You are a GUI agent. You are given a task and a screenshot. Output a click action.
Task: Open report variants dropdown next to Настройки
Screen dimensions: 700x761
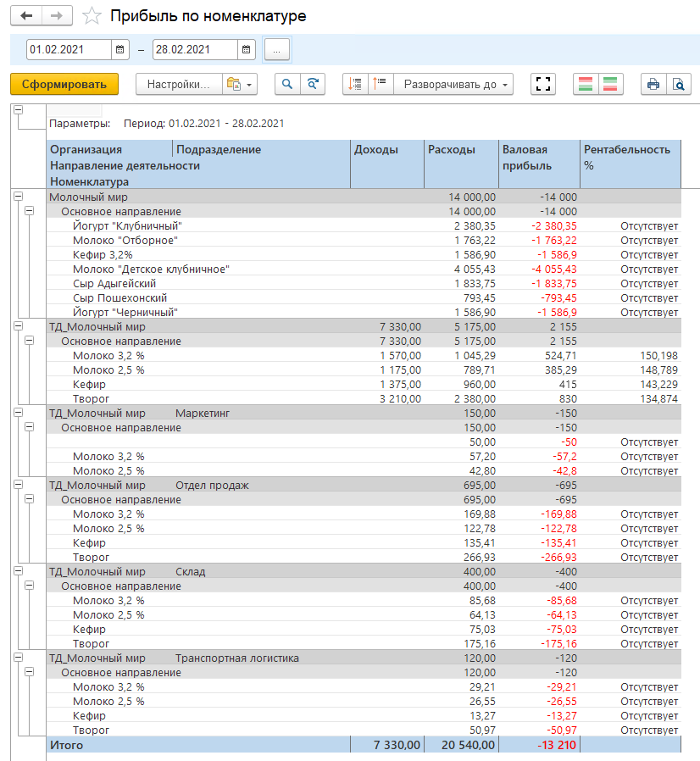click(237, 84)
